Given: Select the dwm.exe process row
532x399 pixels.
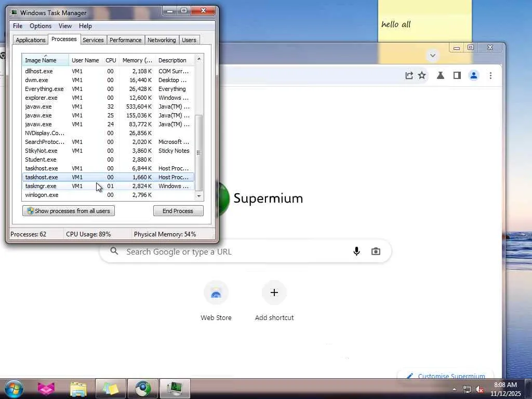Looking at the screenshot, I should [x=108, y=80].
